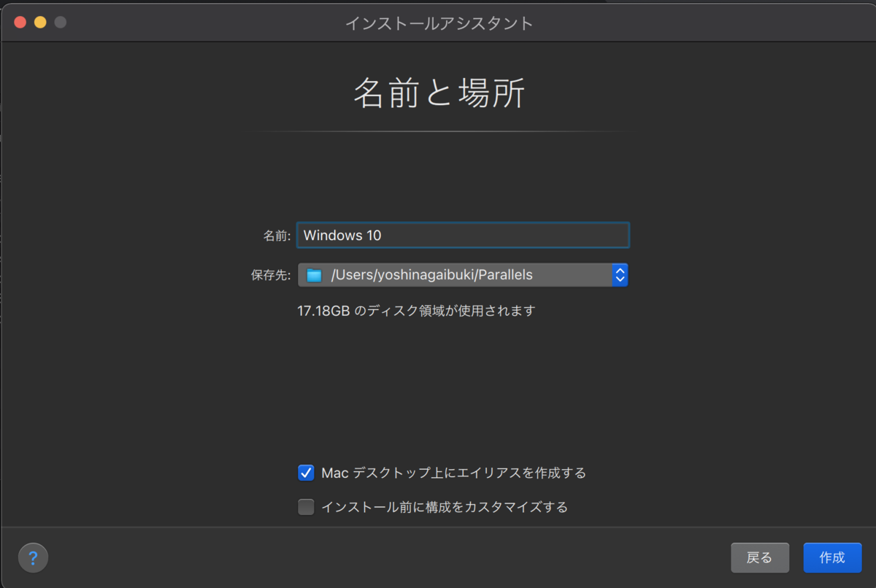
Task: Click the Windows 10 name field
Action: (x=463, y=235)
